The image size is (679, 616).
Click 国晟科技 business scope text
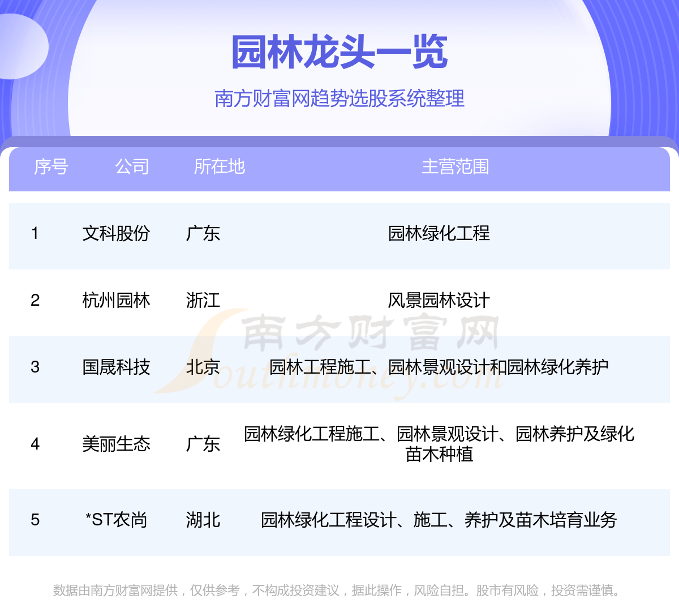(439, 367)
